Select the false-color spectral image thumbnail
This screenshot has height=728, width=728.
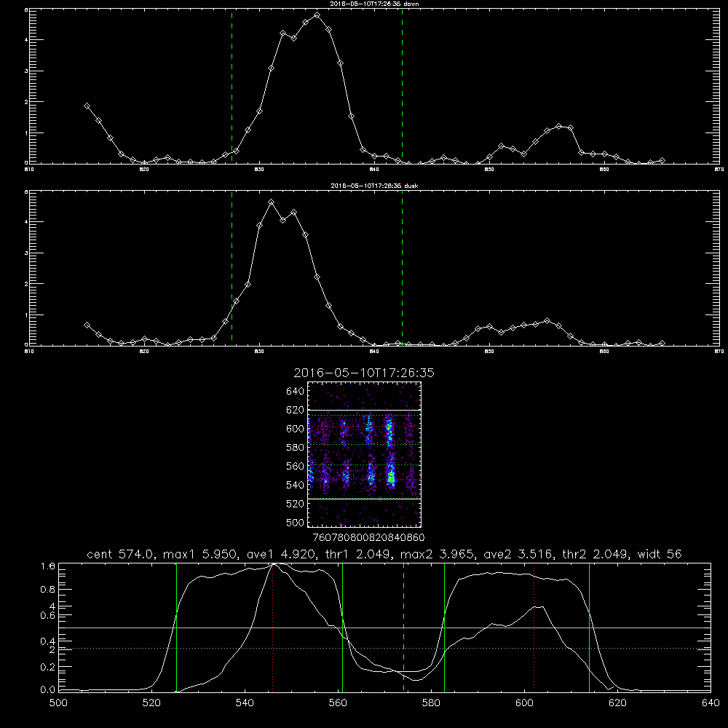coord(365,454)
